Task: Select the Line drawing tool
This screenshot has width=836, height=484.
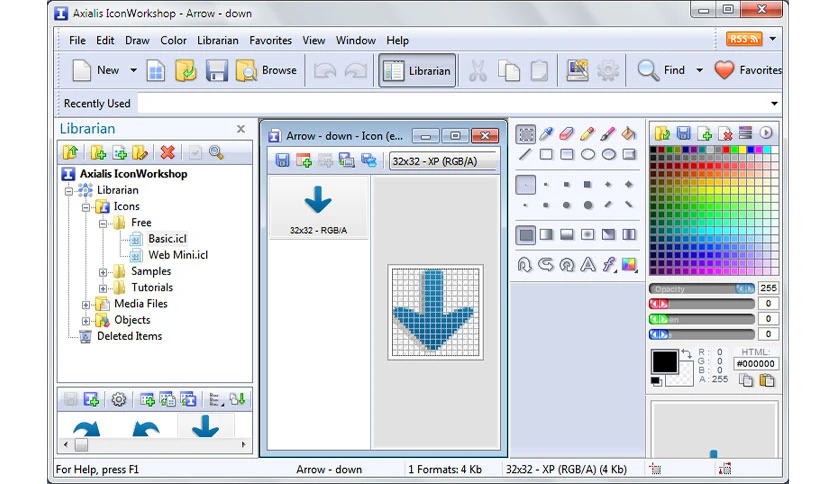Action: 526,155
